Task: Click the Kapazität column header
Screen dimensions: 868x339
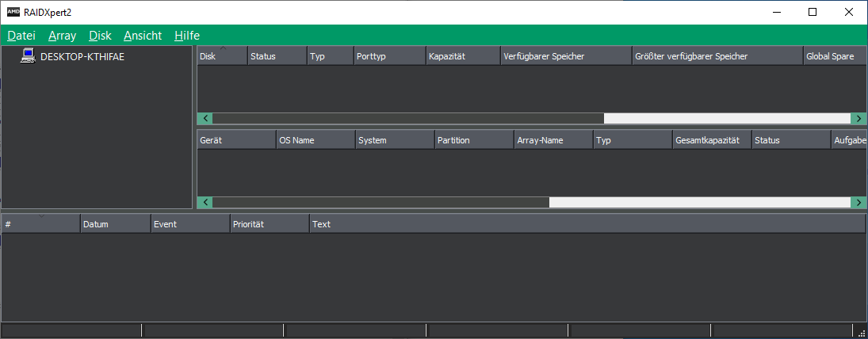Action: 463,56
